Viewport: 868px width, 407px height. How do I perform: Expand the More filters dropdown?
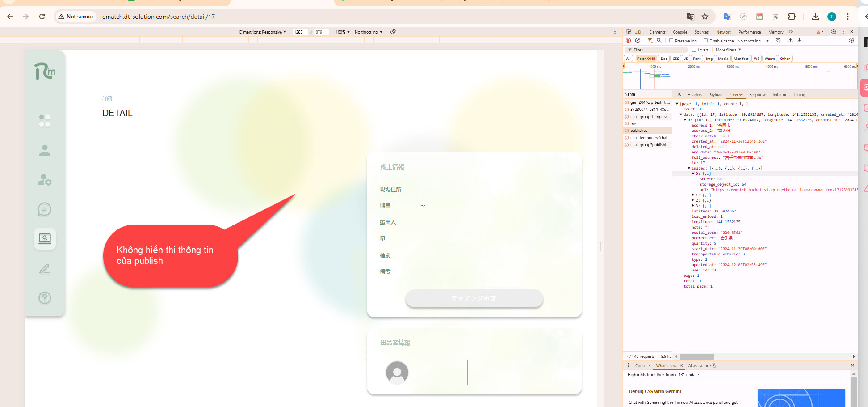[x=728, y=50]
